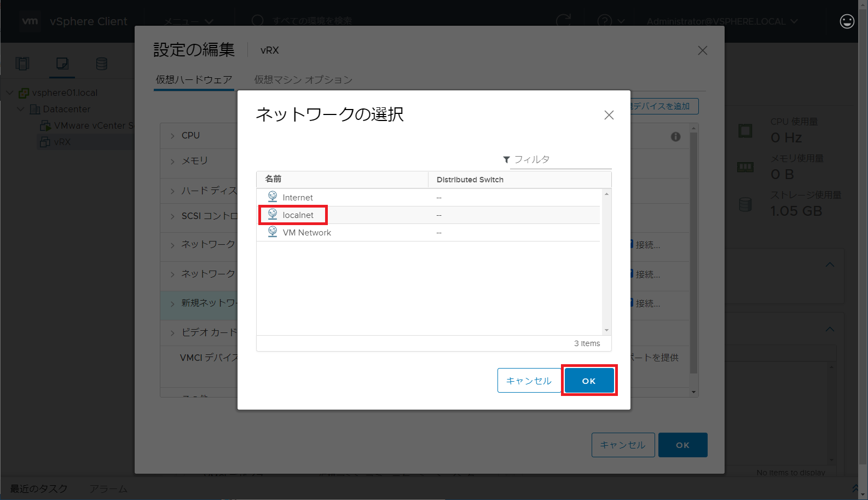This screenshot has height=500, width=868.
Task: Click the Internet network icon
Action: (273, 197)
